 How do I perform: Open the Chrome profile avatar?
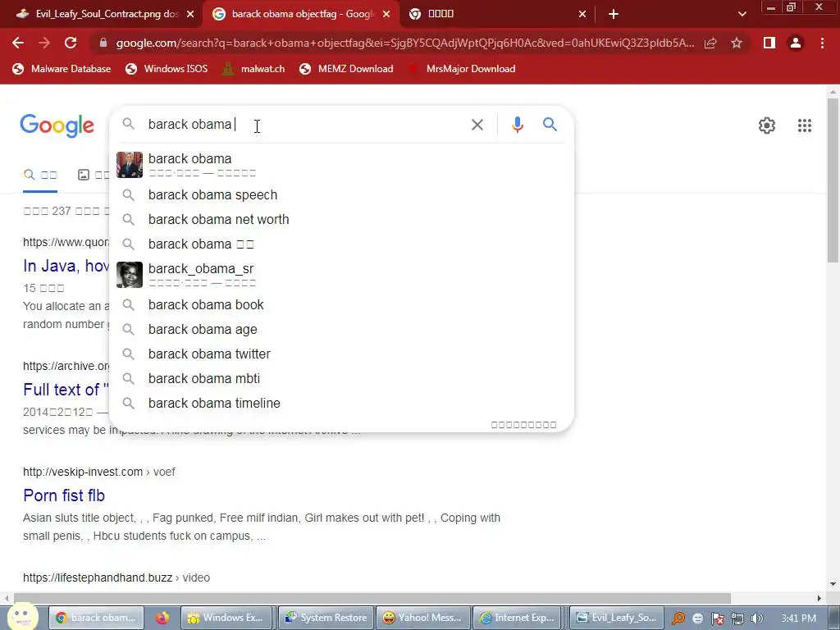[x=796, y=43]
